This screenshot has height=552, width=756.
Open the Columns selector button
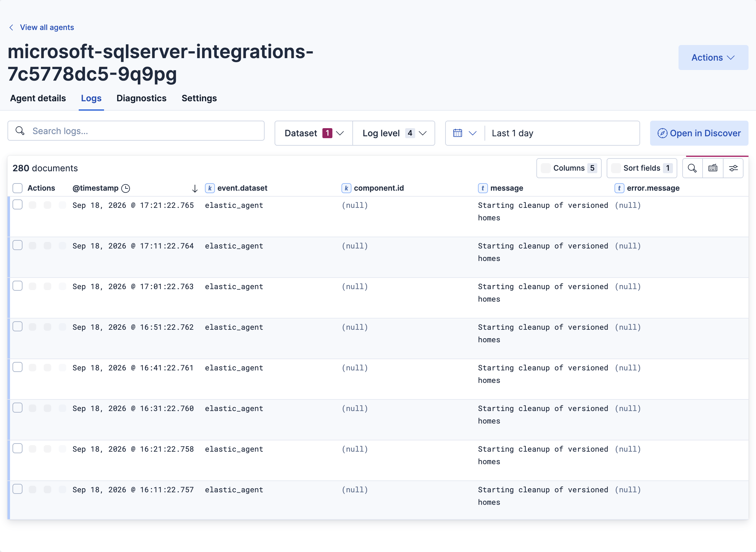tap(569, 168)
